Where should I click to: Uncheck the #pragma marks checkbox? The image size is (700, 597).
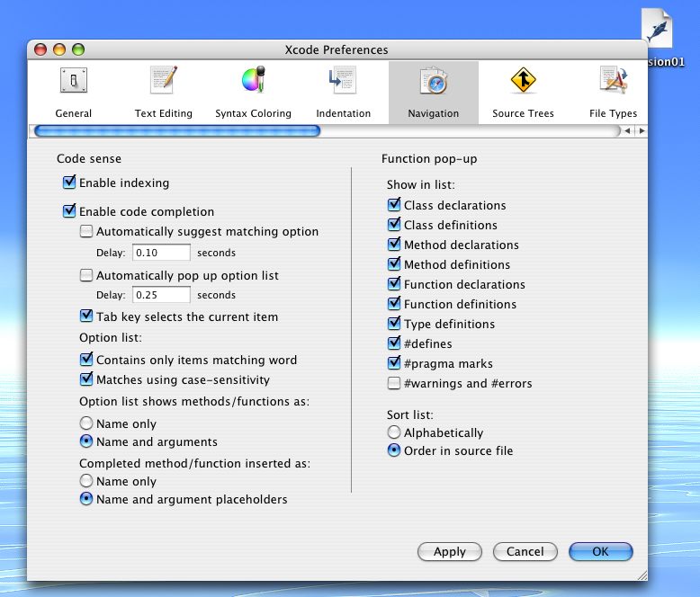pos(394,363)
